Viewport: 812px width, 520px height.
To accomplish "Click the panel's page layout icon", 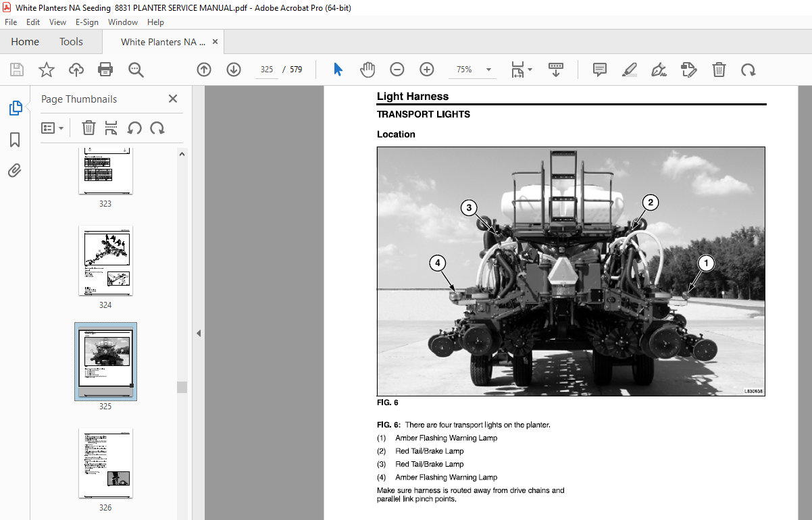I will [111, 128].
